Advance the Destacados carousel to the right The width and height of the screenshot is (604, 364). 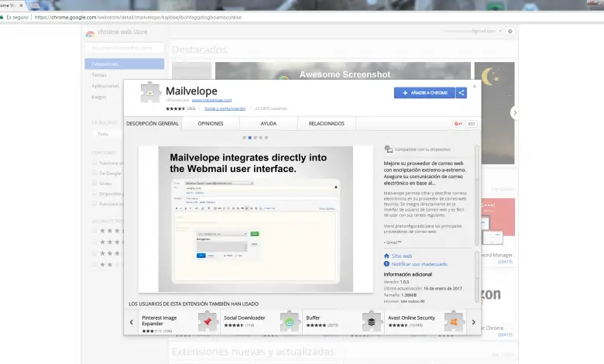(515, 113)
